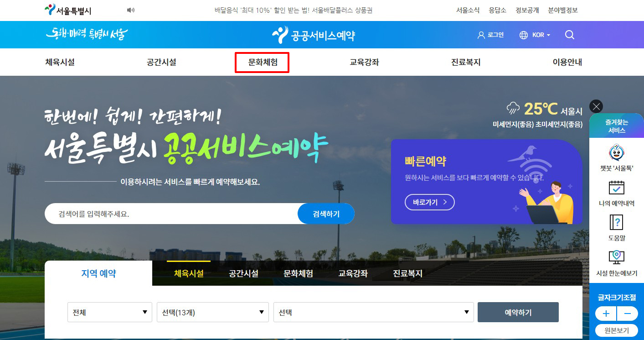
Task: Open the 문화체험 menu highlighted in red
Action: (x=262, y=62)
